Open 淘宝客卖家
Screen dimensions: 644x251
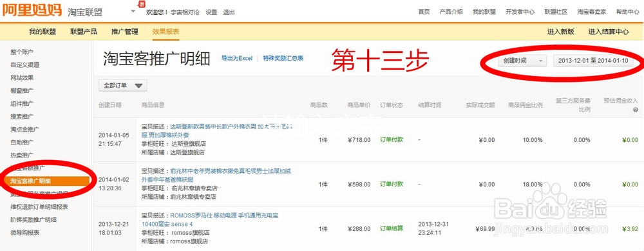pos(591,12)
